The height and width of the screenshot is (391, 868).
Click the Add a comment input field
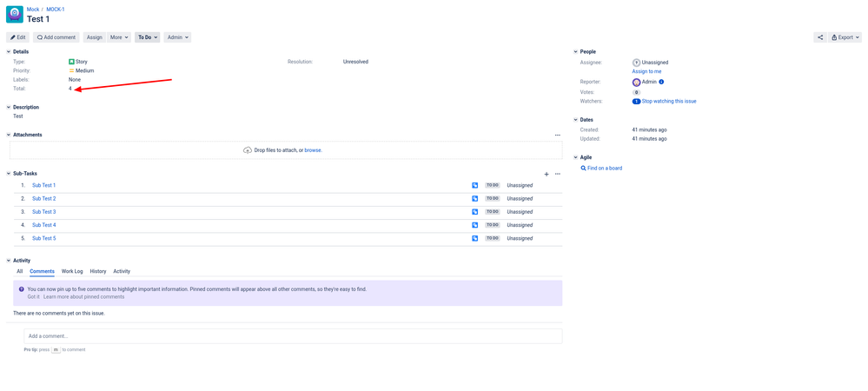(x=293, y=336)
